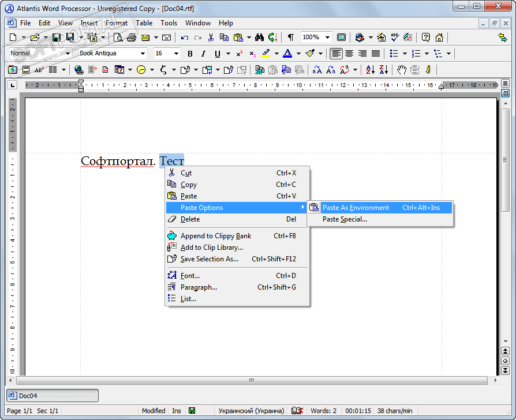Expand the highlight color dropdown arrow

(x=276, y=54)
